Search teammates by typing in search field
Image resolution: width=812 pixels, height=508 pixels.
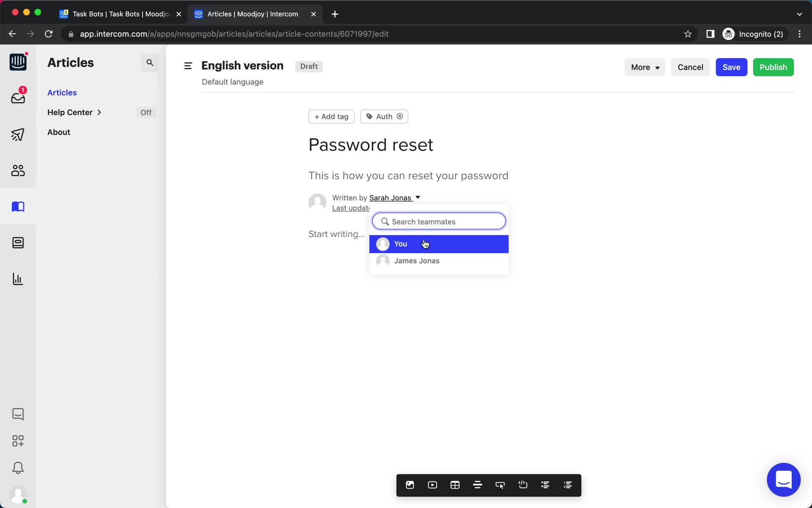pos(439,221)
